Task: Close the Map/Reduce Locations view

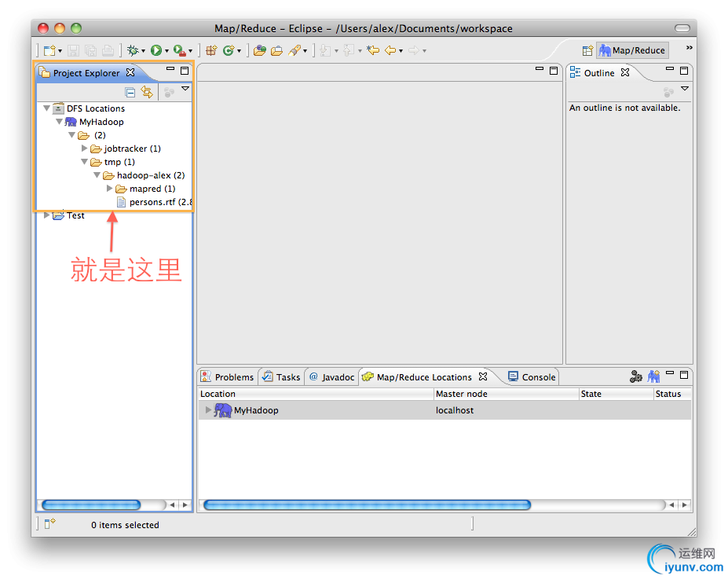Action: coord(483,376)
